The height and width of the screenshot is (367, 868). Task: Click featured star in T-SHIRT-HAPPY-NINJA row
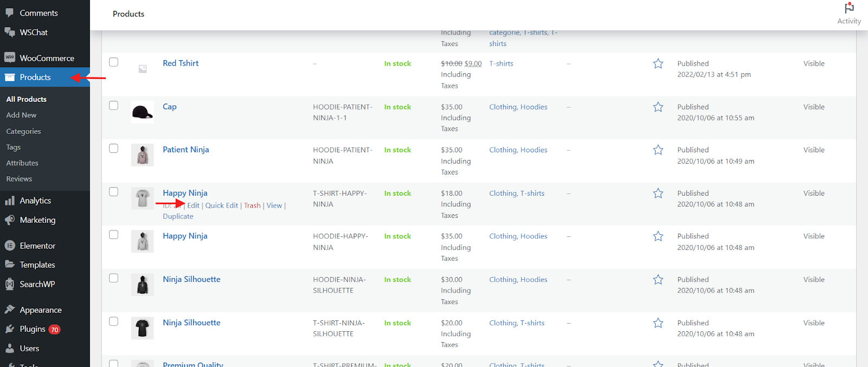[658, 193]
